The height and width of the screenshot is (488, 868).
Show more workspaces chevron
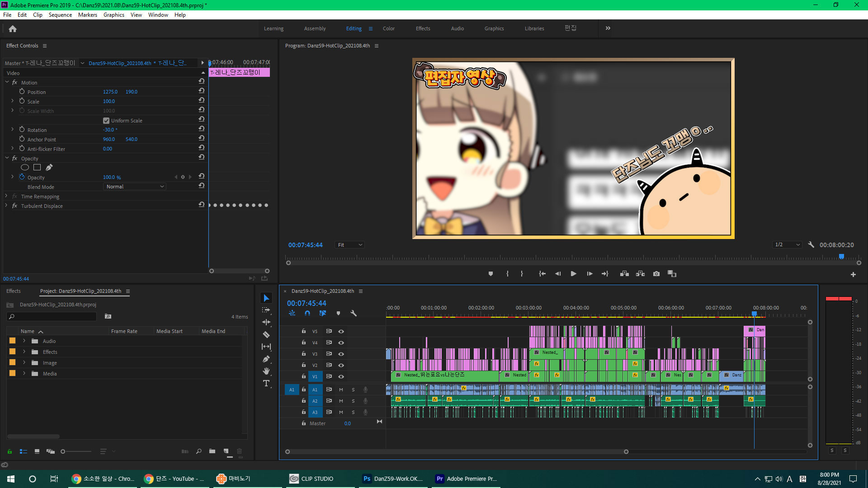tap(608, 28)
